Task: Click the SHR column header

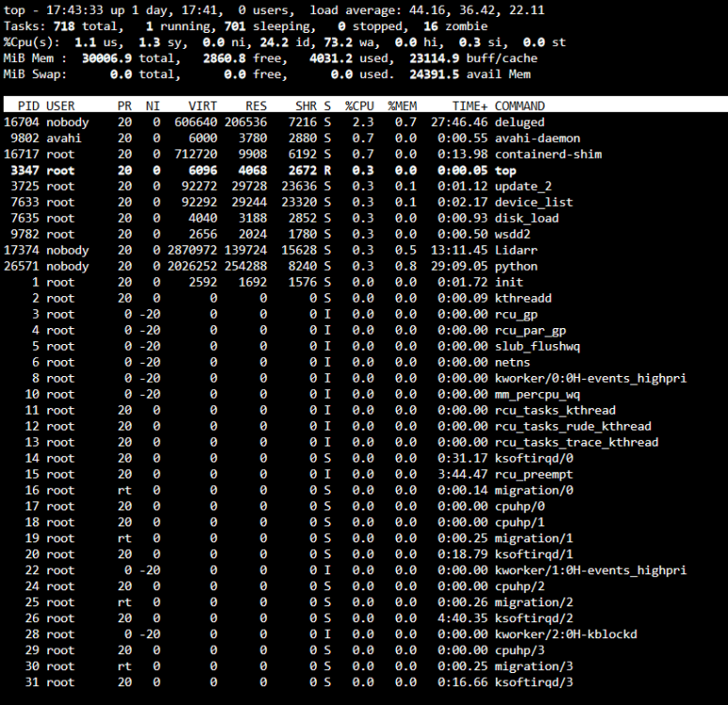Action: [306, 106]
